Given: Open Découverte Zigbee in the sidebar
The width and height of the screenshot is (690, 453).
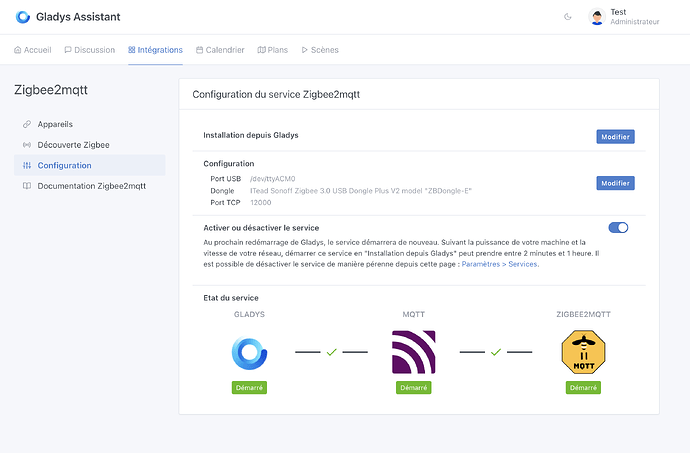Looking at the screenshot, I should point(72,145).
